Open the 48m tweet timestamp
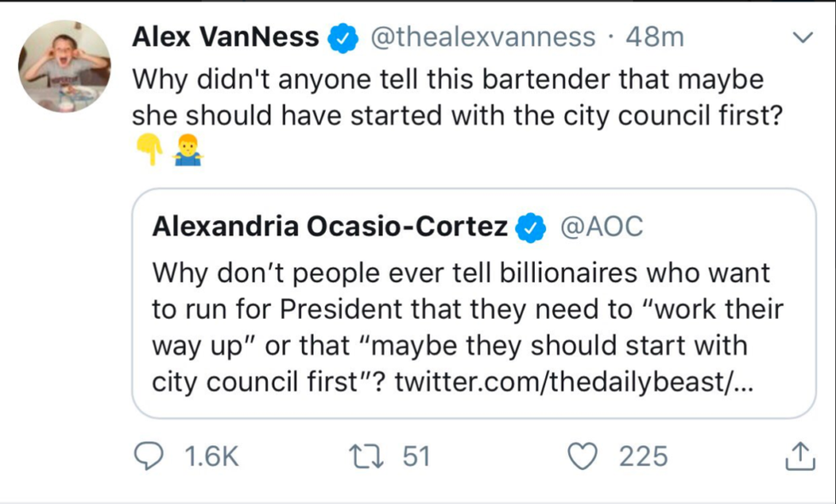This screenshot has width=836, height=504. tap(655, 38)
